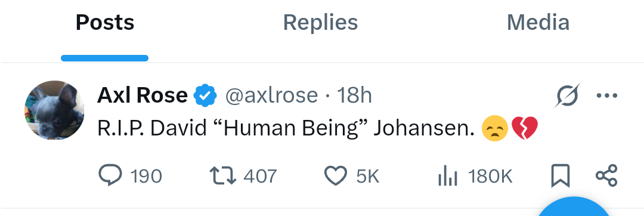
Task: Open the 18h timestamp link
Action: click(354, 95)
